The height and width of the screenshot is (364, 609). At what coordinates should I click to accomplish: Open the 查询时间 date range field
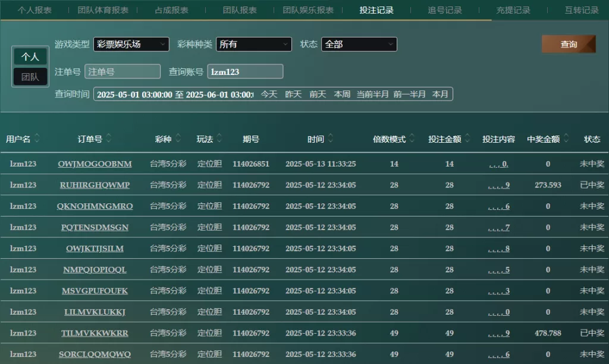click(175, 95)
